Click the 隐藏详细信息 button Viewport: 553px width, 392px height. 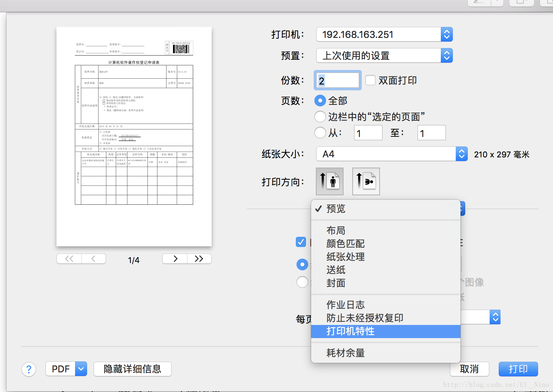[133, 369]
